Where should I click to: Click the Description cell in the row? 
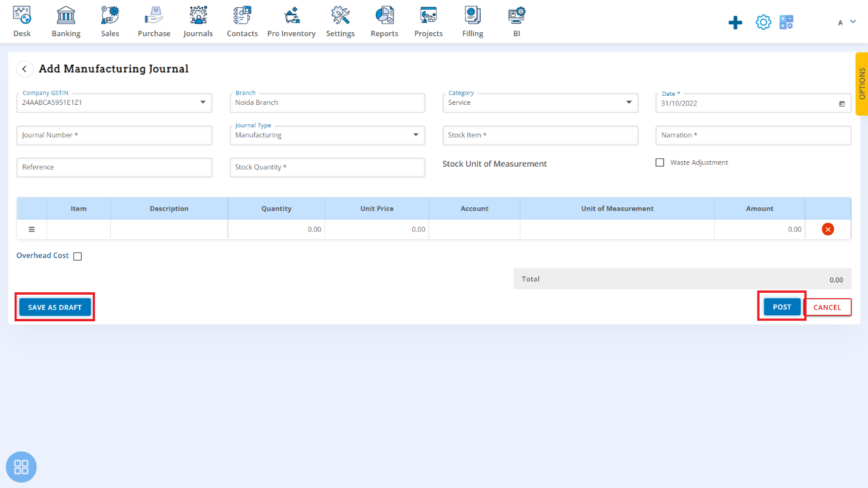pos(169,230)
